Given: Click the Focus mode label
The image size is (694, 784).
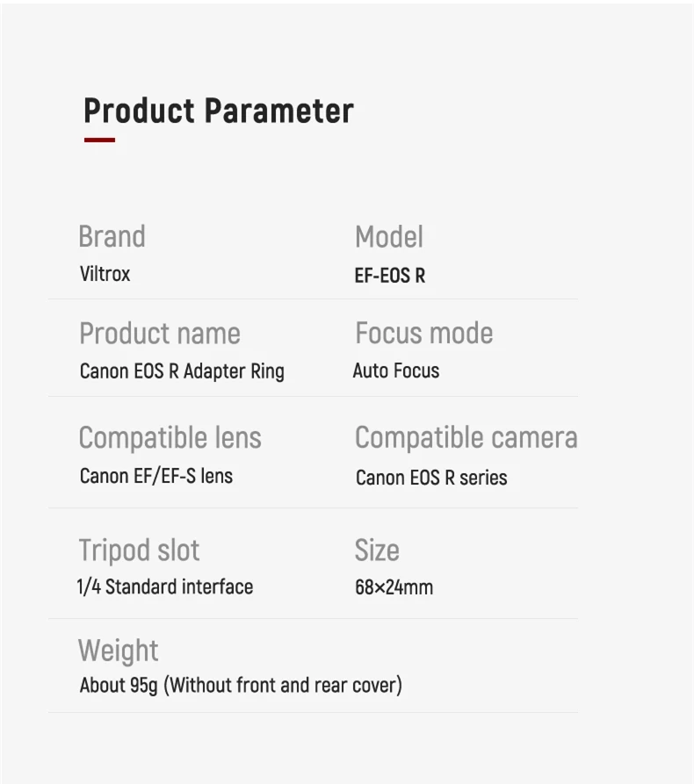Looking at the screenshot, I should tap(423, 334).
